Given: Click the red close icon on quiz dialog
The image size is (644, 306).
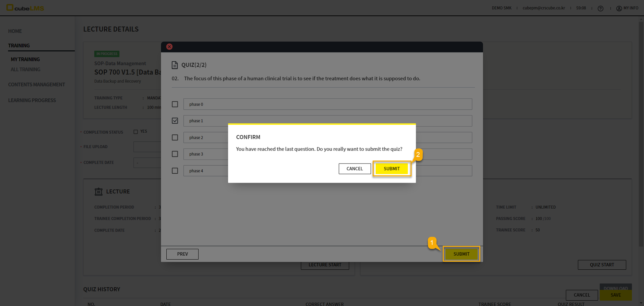Looking at the screenshot, I should click(x=169, y=47).
